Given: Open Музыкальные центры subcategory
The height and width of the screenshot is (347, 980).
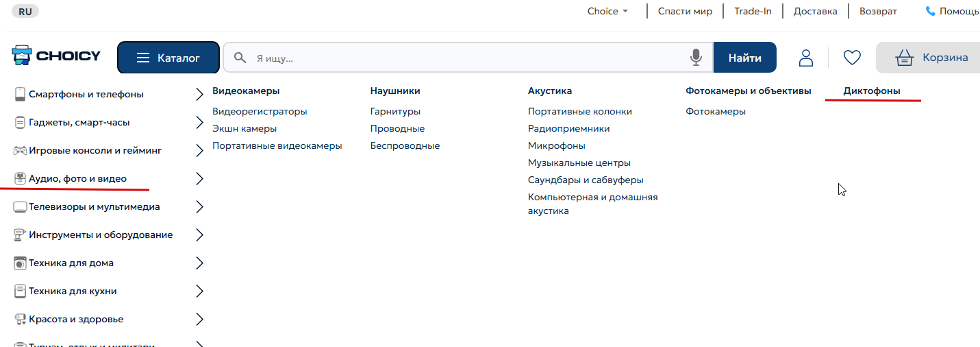Looking at the screenshot, I should click(x=579, y=163).
